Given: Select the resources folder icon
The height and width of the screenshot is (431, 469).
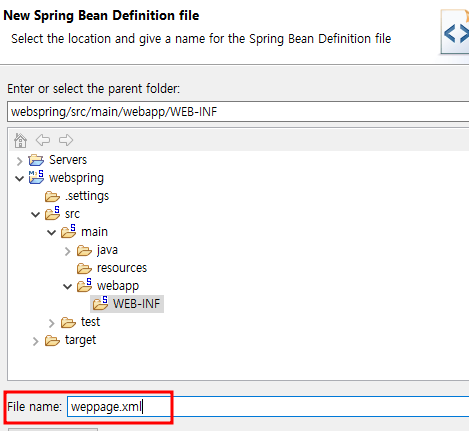Looking at the screenshot, I should pos(84,268).
